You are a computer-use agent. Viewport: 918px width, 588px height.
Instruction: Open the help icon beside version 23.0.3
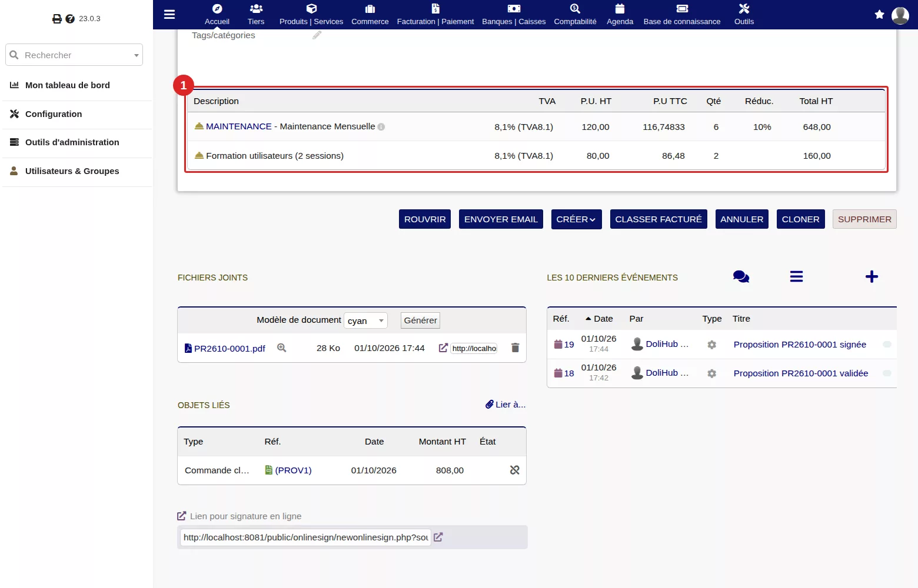[x=70, y=19]
